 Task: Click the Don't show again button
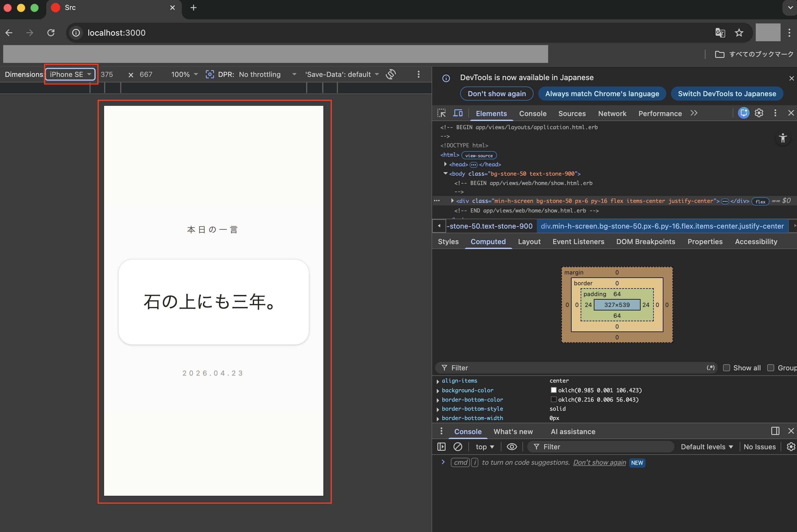(496, 94)
